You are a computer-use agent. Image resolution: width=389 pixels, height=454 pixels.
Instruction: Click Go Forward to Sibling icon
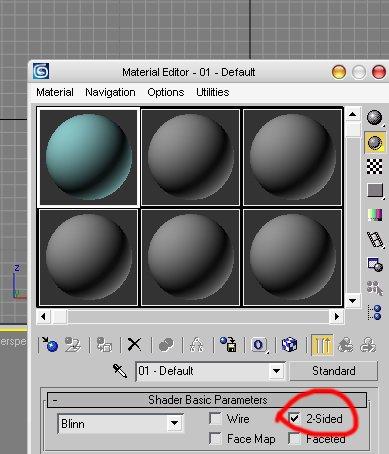click(368, 344)
